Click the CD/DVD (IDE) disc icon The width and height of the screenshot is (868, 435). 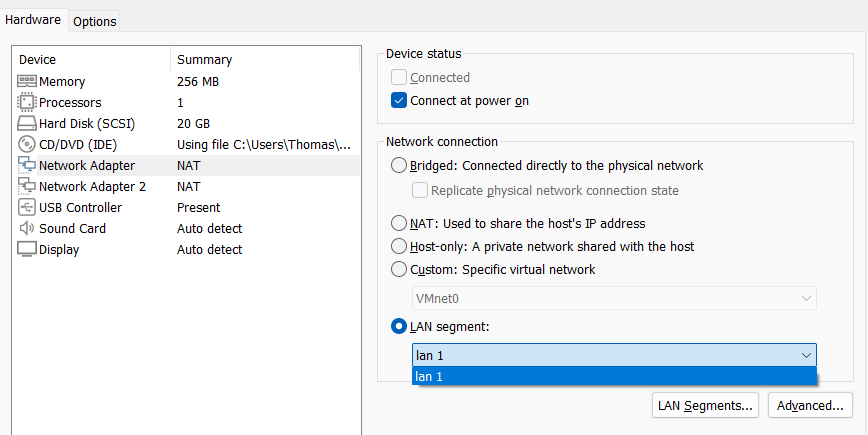[27, 144]
